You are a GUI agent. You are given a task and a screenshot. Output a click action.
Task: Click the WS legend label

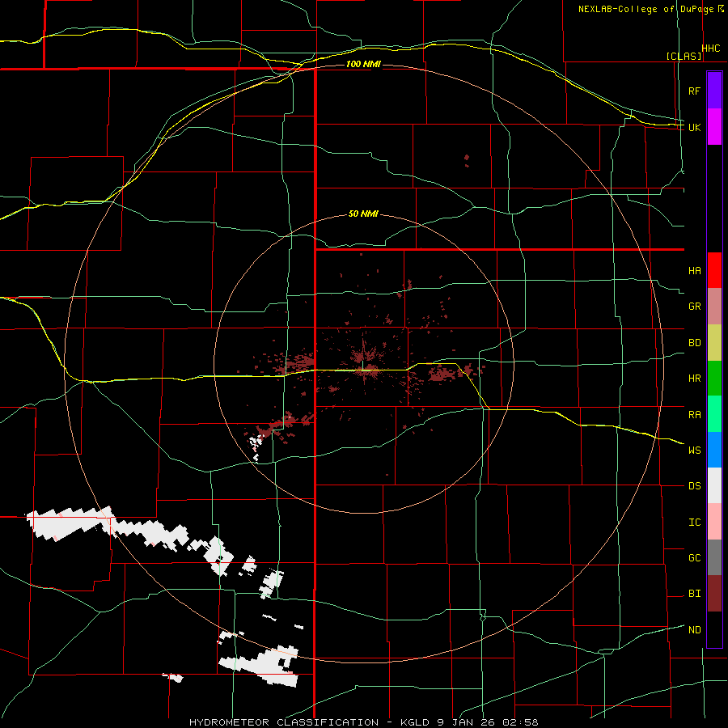tap(694, 451)
